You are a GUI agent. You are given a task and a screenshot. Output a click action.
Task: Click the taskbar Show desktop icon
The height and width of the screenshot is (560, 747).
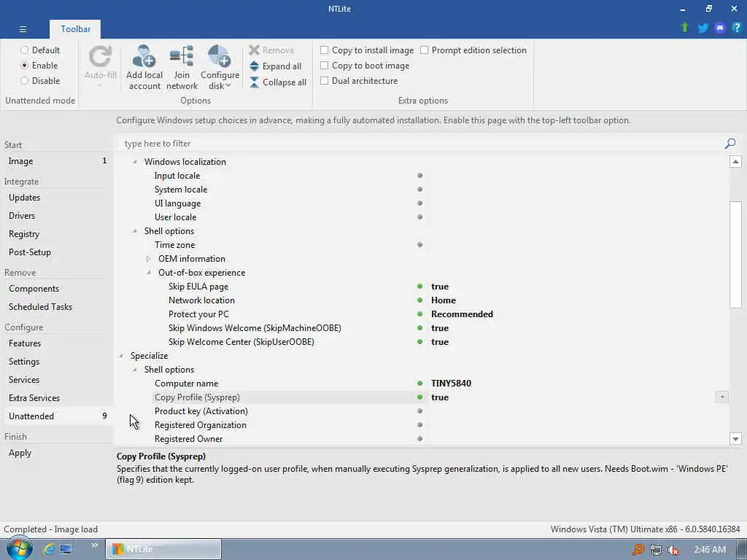click(x=66, y=548)
